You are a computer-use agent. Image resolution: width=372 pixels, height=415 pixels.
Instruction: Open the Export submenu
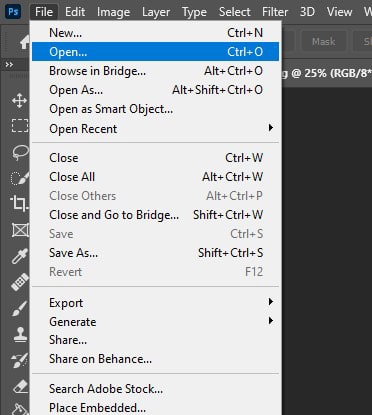pos(155,303)
